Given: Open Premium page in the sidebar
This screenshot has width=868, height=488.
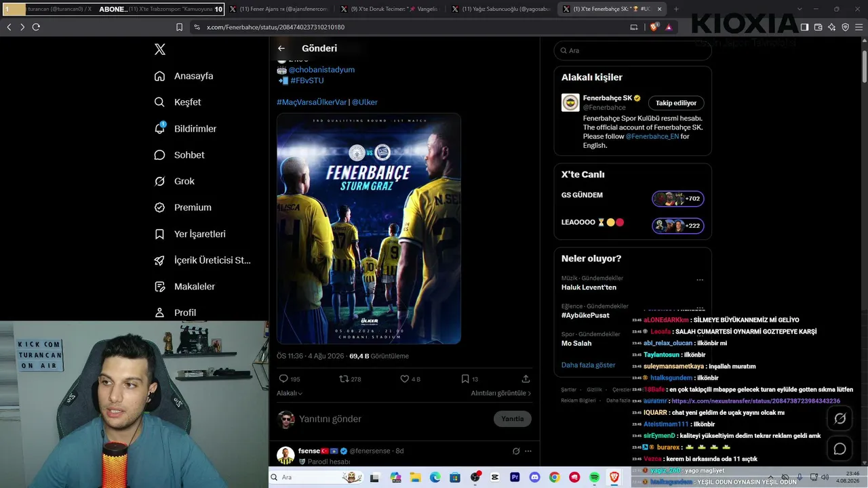Looking at the screenshot, I should tap(182, 207).
